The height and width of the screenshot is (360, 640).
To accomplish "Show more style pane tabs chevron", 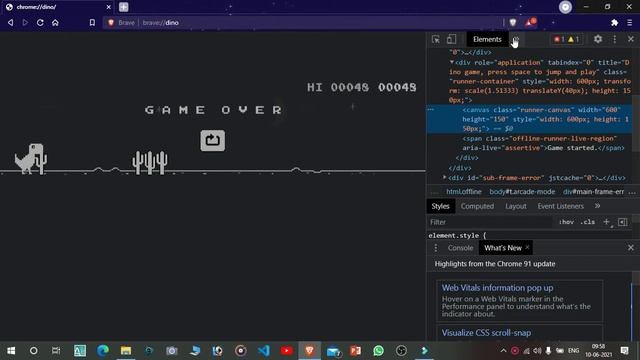I will tap(598, 206).
